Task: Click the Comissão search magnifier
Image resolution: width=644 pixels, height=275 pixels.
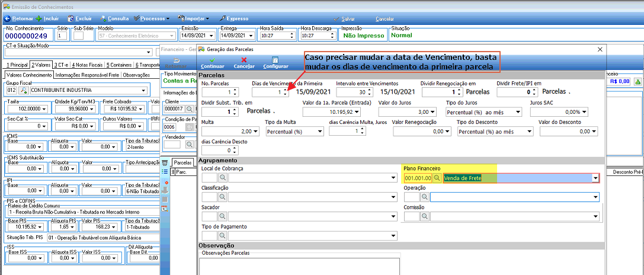Action: pyautogui.click(x=424, y=217)
